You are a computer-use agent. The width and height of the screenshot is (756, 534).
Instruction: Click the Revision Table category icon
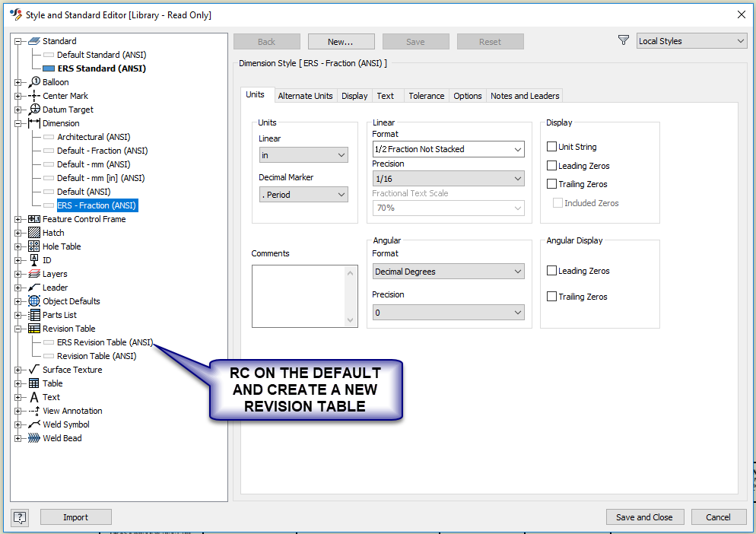tap(33, 329)
